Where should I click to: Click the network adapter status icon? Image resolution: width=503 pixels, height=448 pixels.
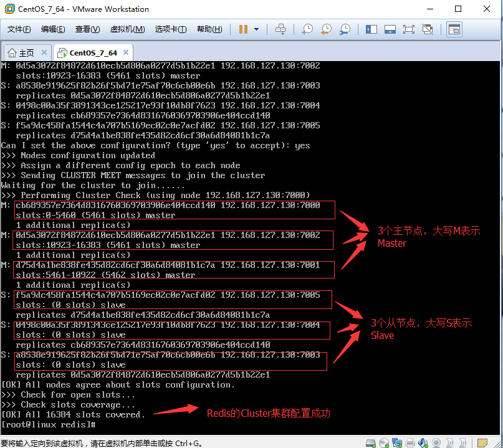(x=397, y=443)
